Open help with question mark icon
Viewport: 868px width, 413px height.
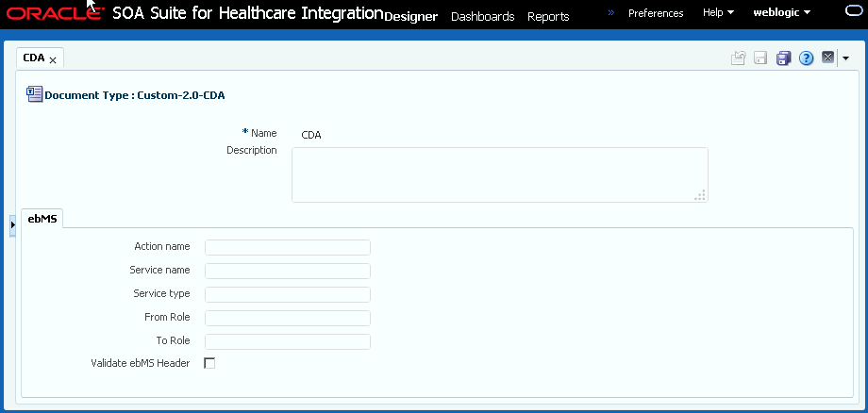(806, 58)
